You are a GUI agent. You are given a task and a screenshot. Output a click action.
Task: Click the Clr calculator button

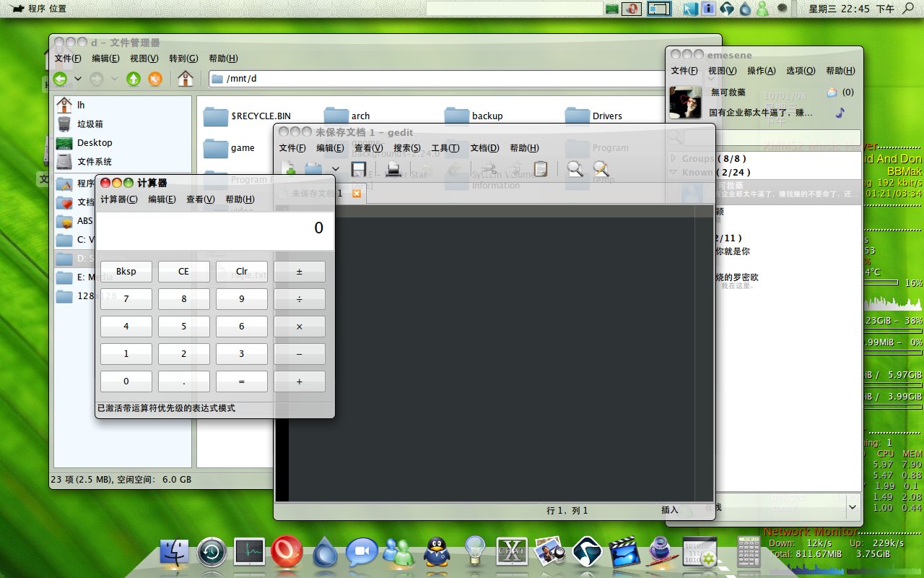242,272
